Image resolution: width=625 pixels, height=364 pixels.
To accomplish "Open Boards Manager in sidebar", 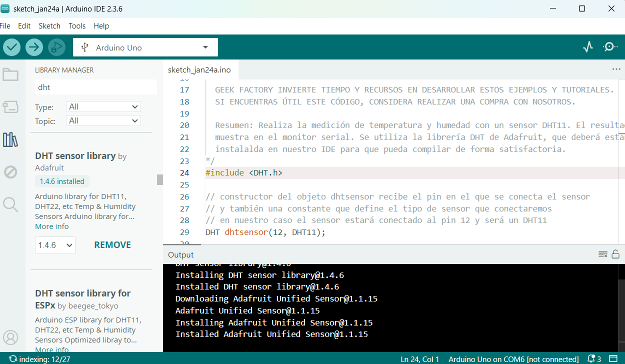I will 10,107.
